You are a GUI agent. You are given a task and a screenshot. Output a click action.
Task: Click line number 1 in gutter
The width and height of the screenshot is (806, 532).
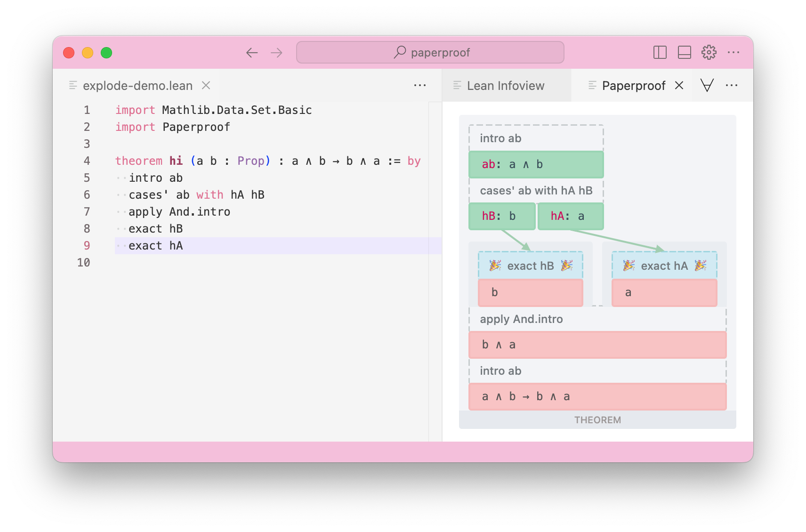87,110
